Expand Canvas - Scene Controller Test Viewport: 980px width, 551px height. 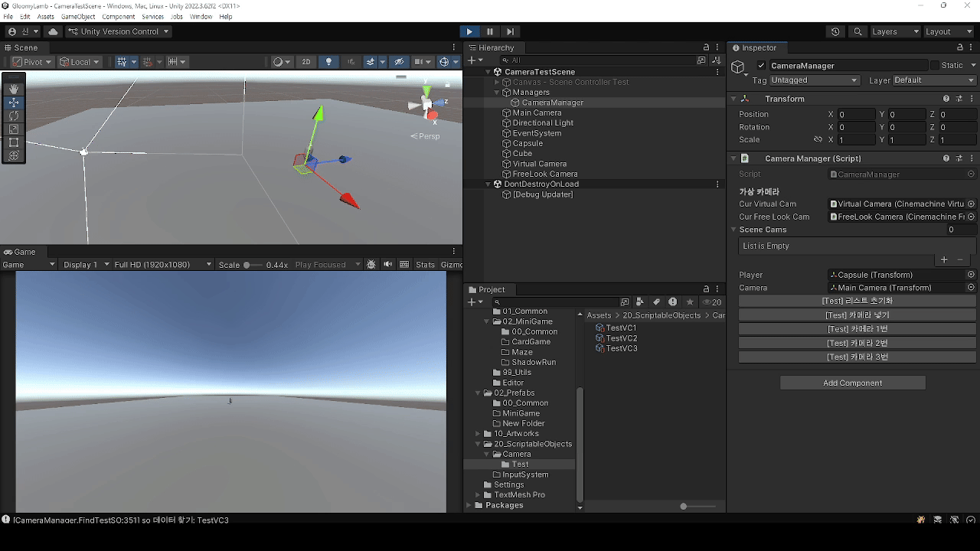pyautogui.click(x=496, y=82)
